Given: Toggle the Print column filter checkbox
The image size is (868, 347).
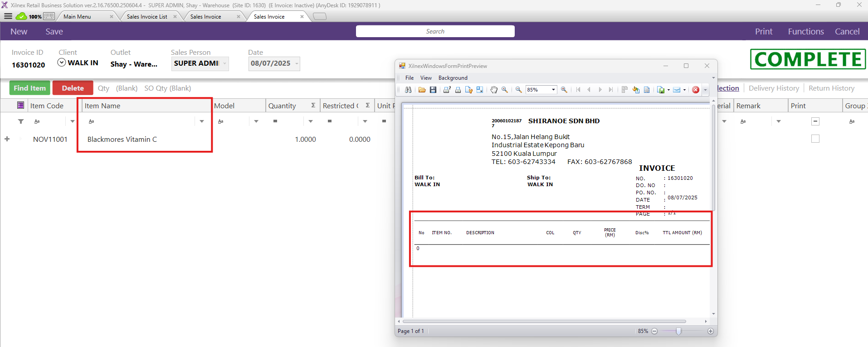Looking at the screenshot, I should coord(815,121).
